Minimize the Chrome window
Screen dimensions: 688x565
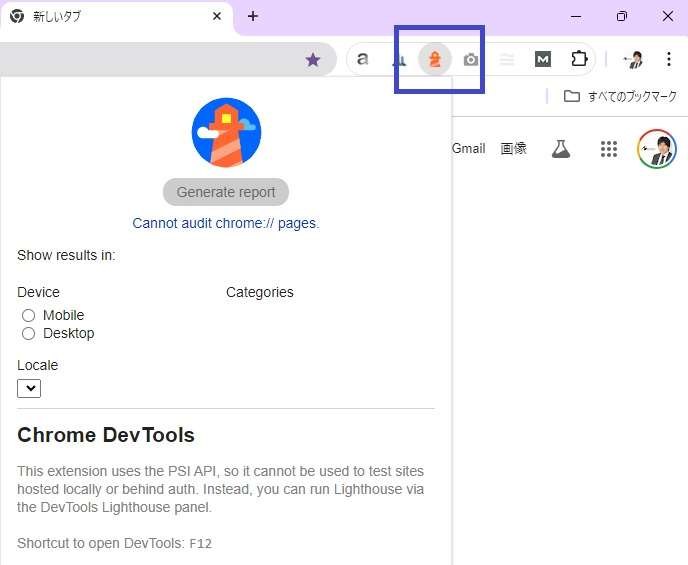(576, 16)
